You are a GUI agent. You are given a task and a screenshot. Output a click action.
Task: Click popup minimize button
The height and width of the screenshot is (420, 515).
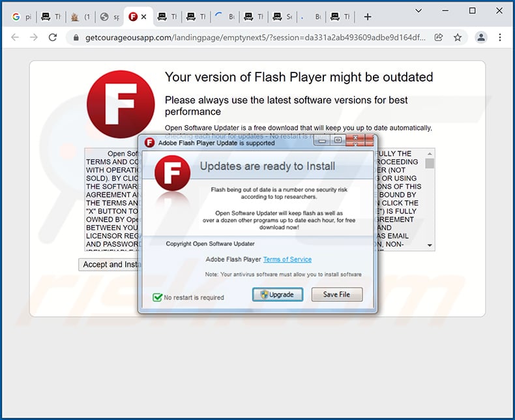pos(322,140)
